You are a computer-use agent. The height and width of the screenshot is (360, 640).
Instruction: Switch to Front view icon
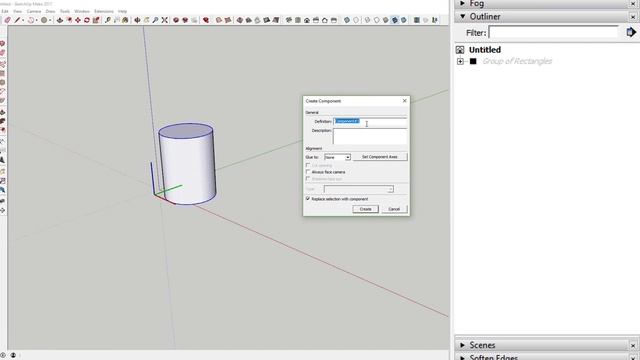tap(307, 20)
